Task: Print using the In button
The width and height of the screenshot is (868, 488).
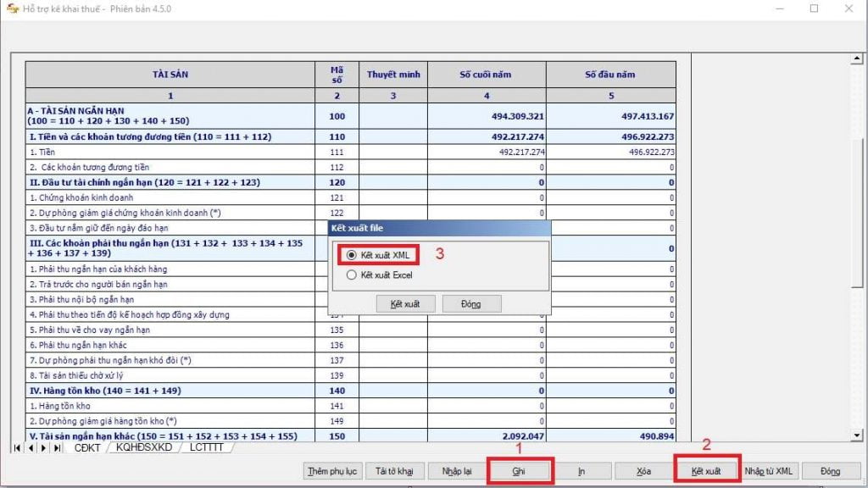Action: [x=581, y=471]
